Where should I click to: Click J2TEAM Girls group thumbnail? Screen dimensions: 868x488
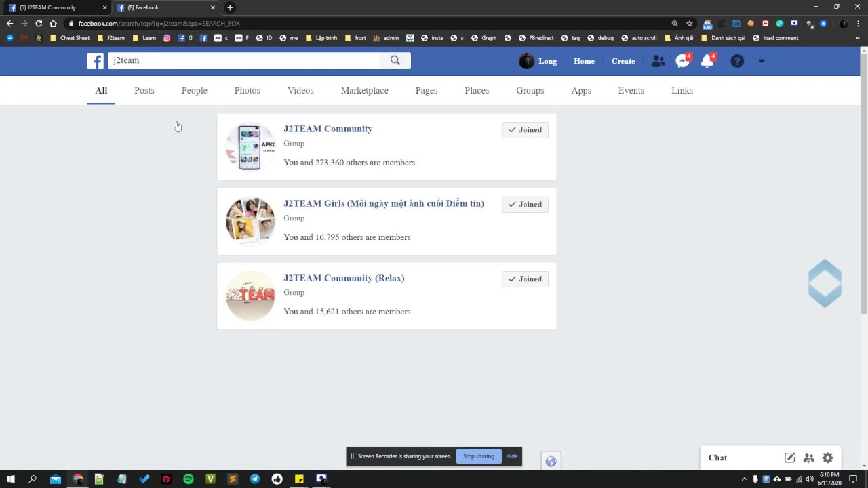(250, 222)
